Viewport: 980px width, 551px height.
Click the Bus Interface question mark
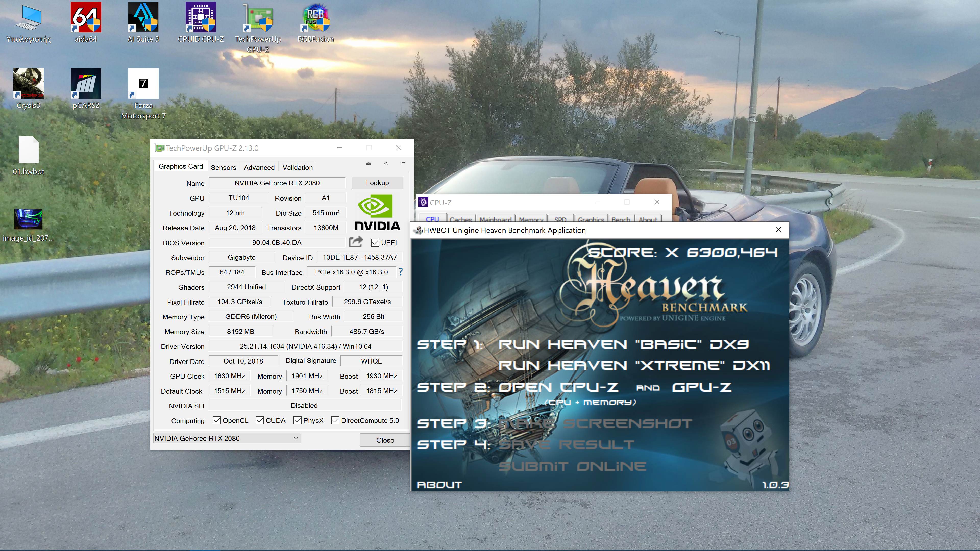tap(401, 272)
